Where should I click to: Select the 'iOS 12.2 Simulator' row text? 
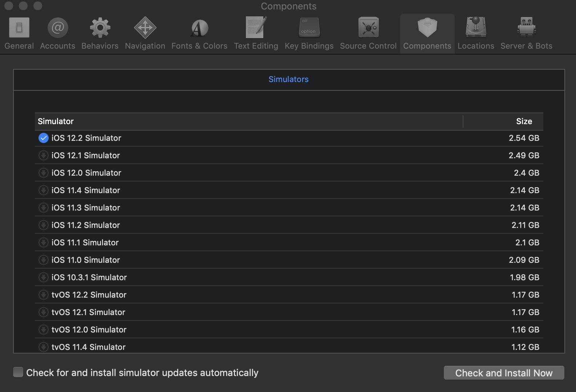click(86, 138)
